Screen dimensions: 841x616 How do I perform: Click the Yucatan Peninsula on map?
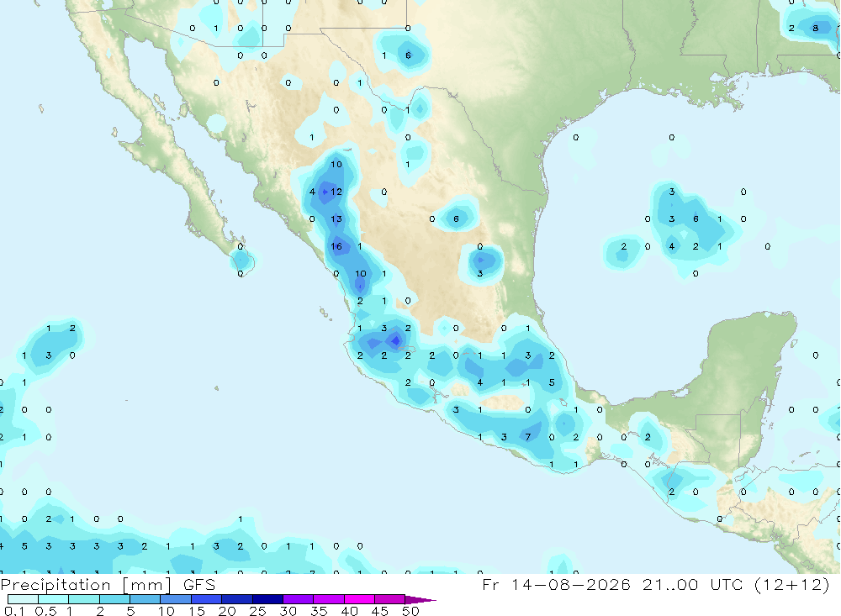[x=751, y=365]
